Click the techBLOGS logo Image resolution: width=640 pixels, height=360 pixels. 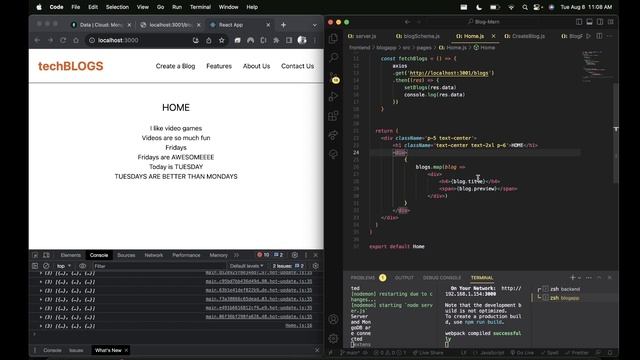71,66
